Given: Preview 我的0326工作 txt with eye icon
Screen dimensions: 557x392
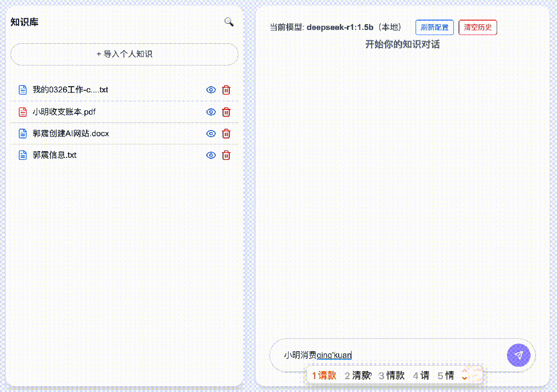Looking at the screenshot, I should pos(211,90).
